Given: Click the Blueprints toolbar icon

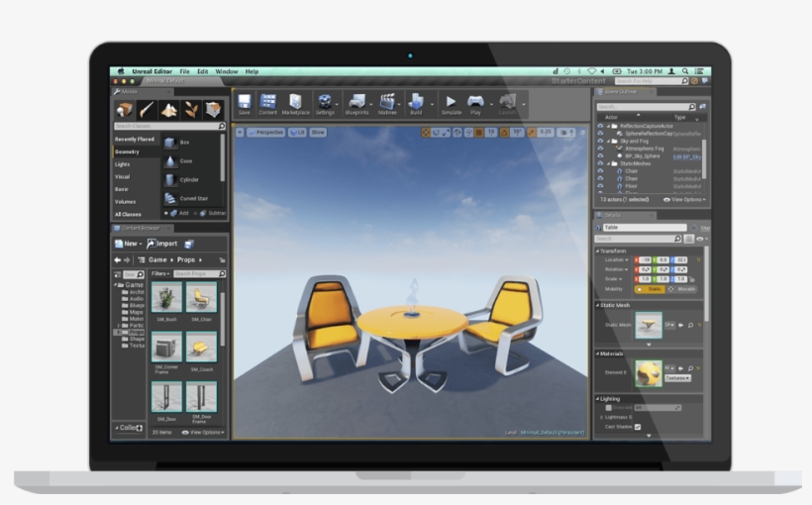Looking at the screenshot, I should coord(356,101).
